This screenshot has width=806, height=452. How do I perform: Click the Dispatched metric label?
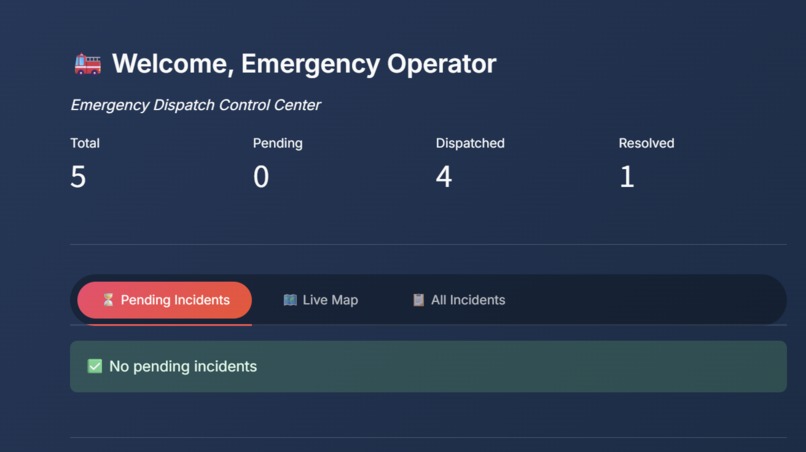point(470,143)
